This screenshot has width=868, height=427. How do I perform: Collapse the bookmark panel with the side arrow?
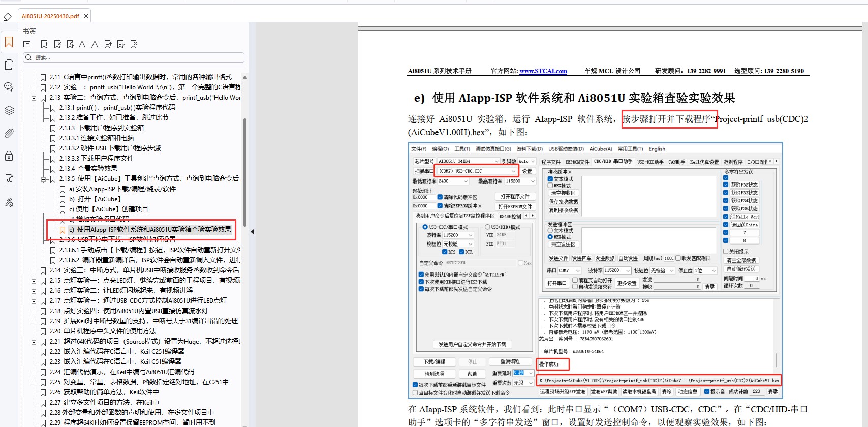pyautogui.click(x=252, y=232)
